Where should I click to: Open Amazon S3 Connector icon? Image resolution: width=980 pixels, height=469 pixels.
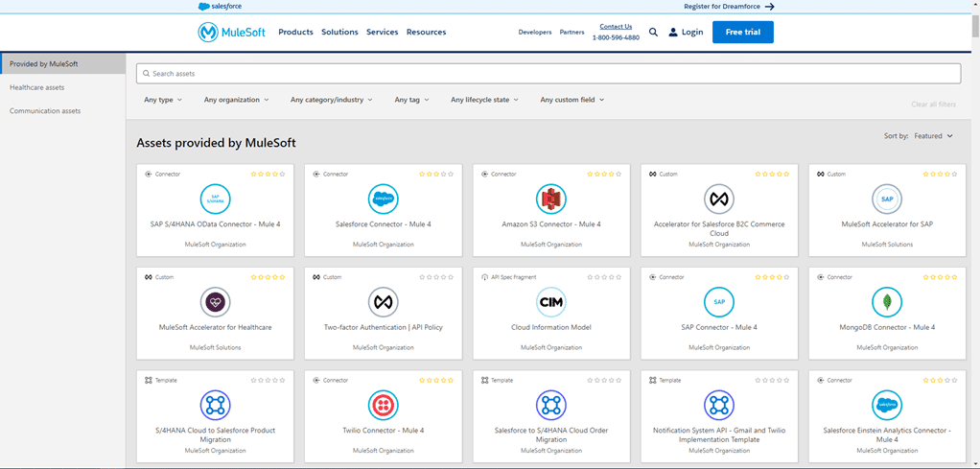pos(551,199)
